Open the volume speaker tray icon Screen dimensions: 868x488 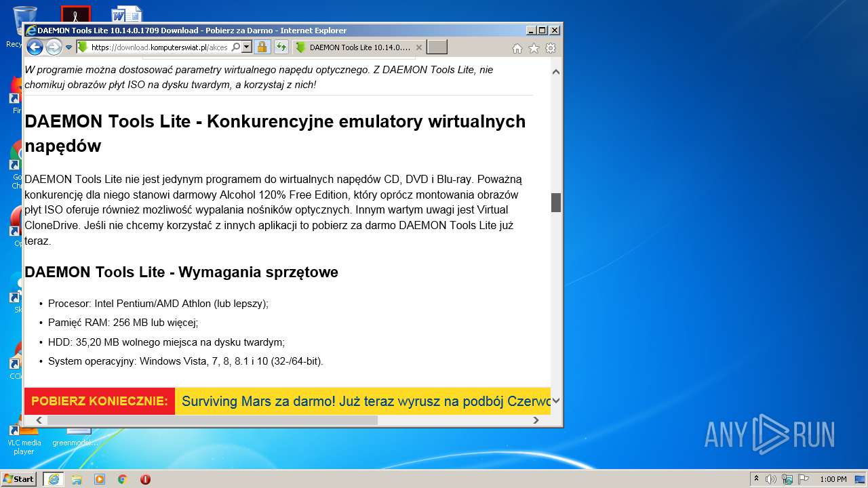(x=771, y=479)
